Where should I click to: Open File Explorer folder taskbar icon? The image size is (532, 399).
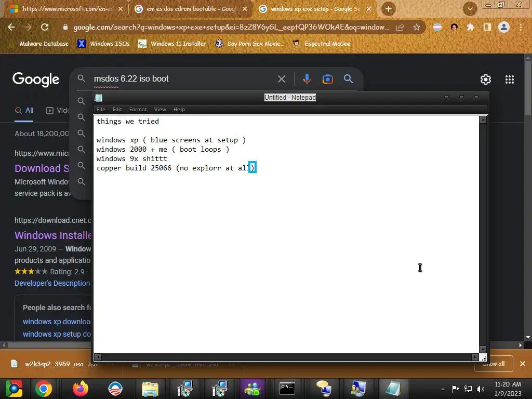click(x=150, y=389)
